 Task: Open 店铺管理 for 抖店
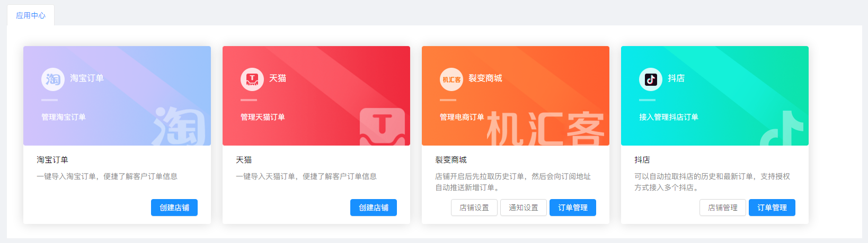[723, 208]
